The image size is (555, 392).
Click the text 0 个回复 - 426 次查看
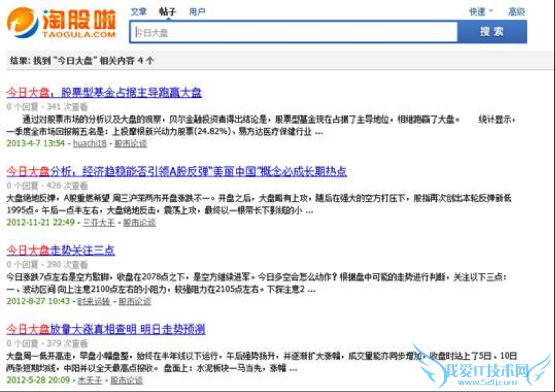point(47,185)
